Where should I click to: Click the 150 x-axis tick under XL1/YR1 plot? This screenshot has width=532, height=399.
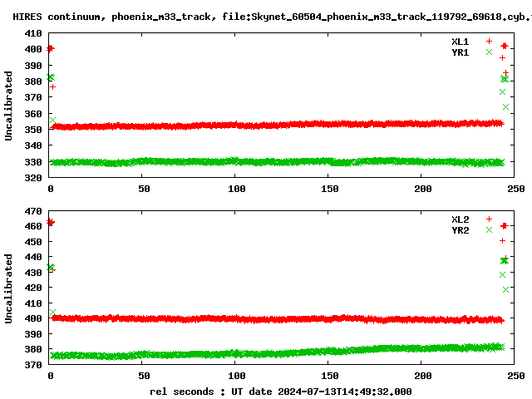click(330, 189)
